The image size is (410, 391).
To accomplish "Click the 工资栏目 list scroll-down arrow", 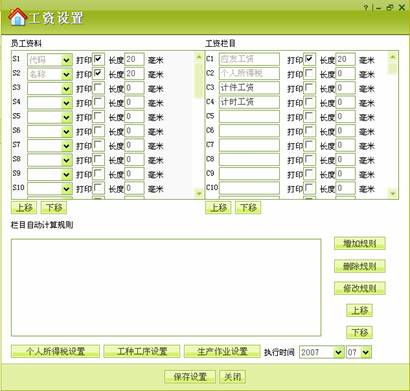I will point(393,193).
